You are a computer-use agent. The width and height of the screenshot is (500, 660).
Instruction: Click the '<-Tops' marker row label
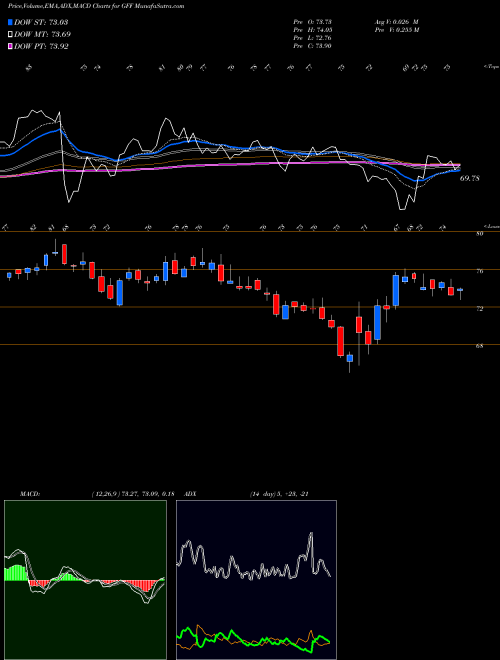(x=492, y=67)
